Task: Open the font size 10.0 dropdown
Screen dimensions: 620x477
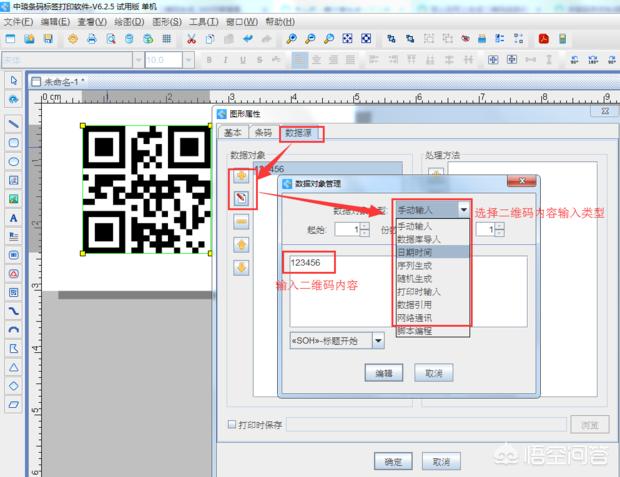Action: (x=188, y=60)
